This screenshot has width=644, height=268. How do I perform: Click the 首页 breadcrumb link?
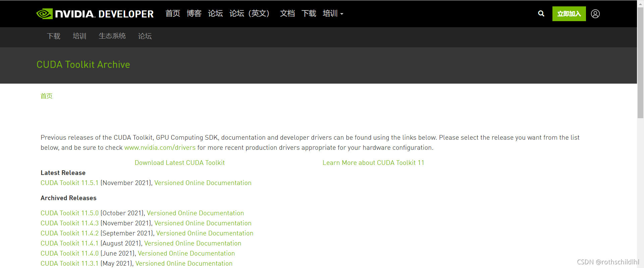click(47, 96)
